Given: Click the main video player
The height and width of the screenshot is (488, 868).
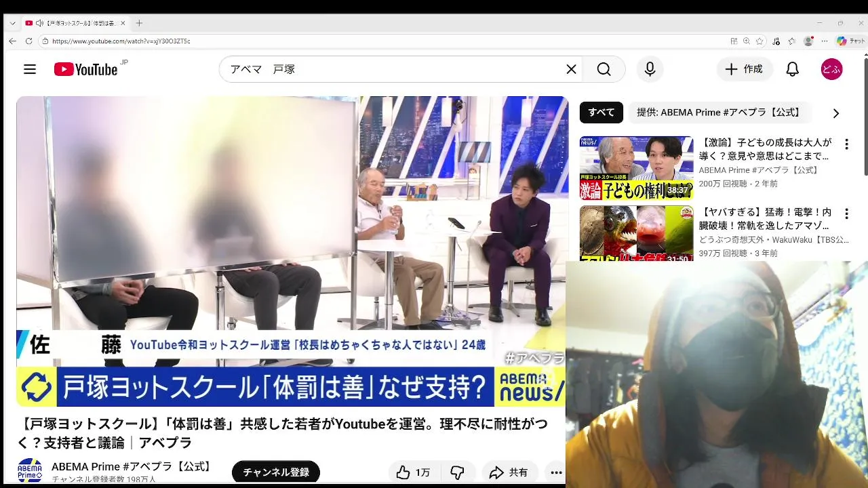Looking at the screenshot, I should click(291, 251).
